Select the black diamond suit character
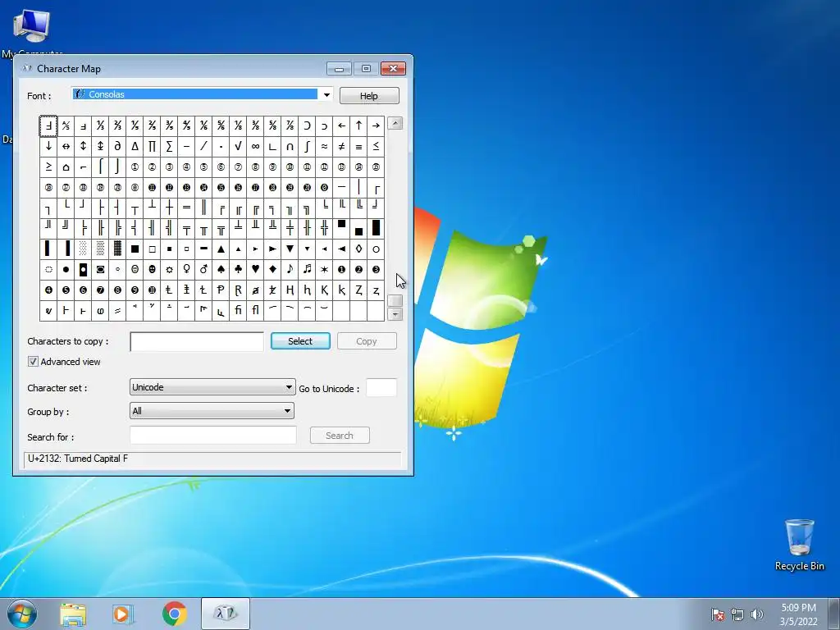This screenshot has height=630, width=840. [272, 269]
